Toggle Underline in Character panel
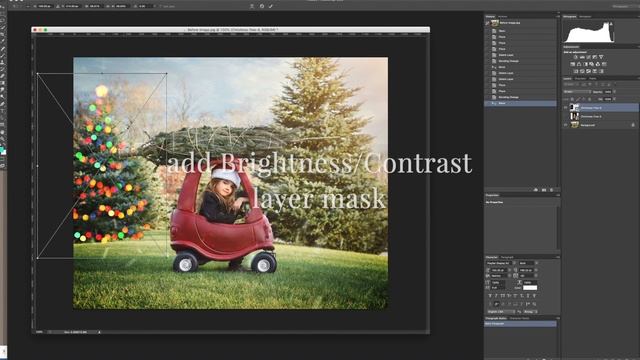 click(x=528, y=296)
